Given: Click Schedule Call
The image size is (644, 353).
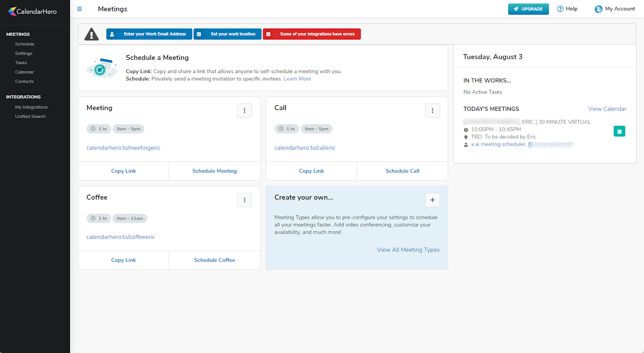Looking at the screenshot, I should [x=402, y=171].
